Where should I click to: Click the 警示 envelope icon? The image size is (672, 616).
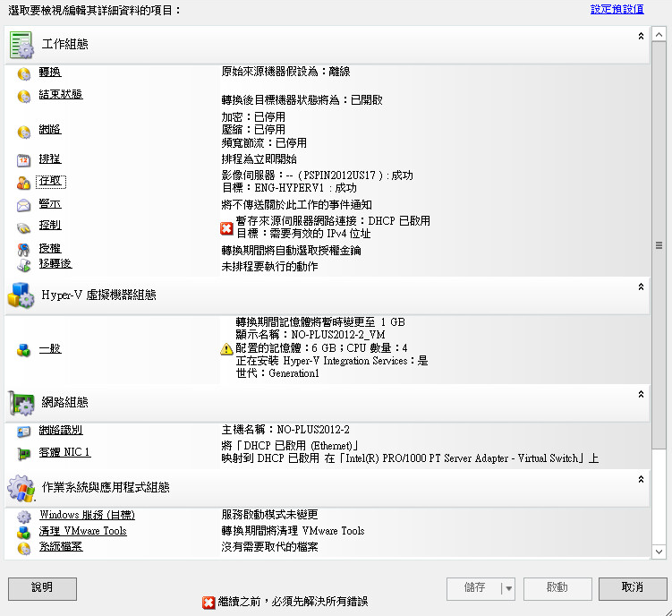point(24,206)
